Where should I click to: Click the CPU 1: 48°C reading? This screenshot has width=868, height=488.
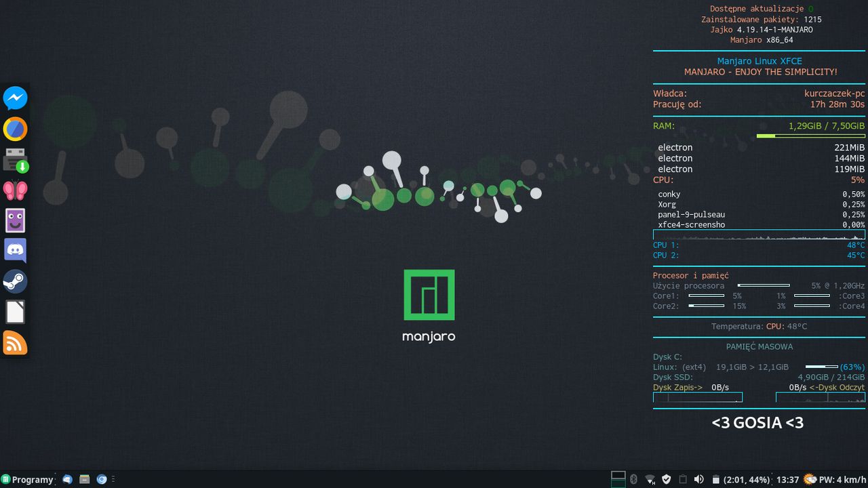pos(759,245)
